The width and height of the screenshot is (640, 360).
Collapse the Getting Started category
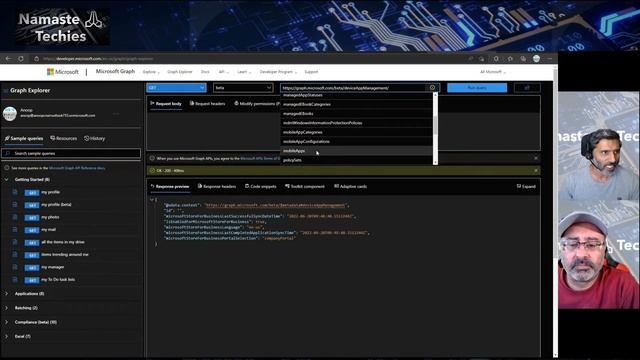[x=6, y=180]
